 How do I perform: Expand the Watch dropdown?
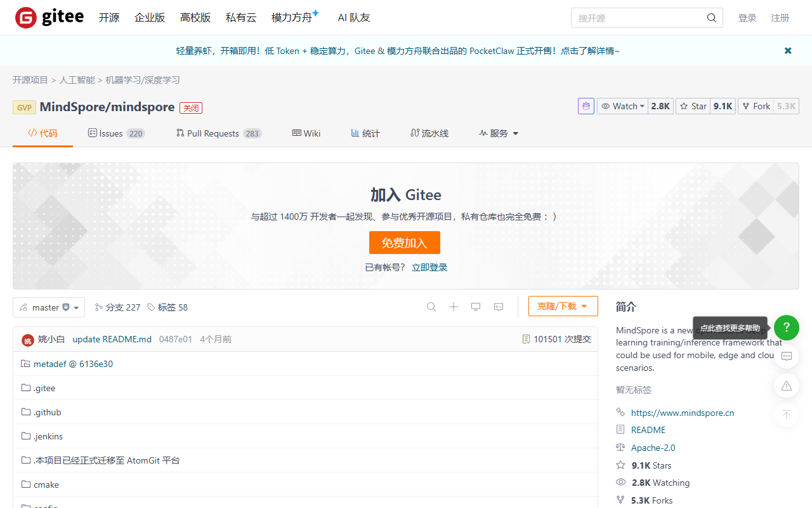click(x=622, y=106)
